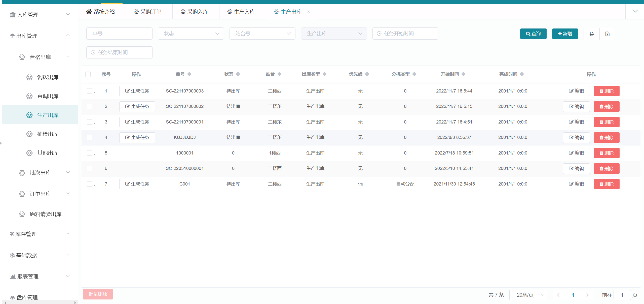Click the bar chart icon of 报表管理
The width and height of the screenshot is (644, 304).
pos(13,276)
